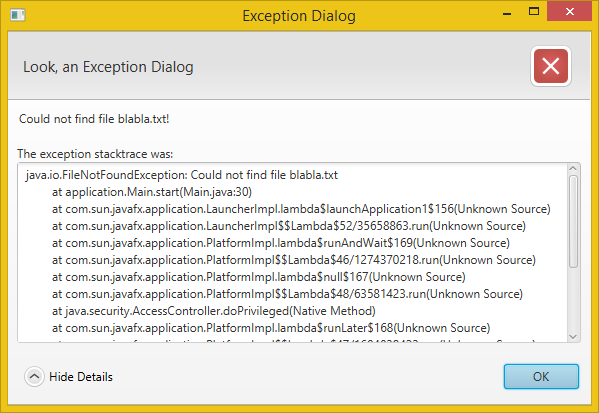Viewport: 599px width, 413px height.
Task: Place cursor in the java.io.FileNotFoundException line
Action: (x=182, y=175)
